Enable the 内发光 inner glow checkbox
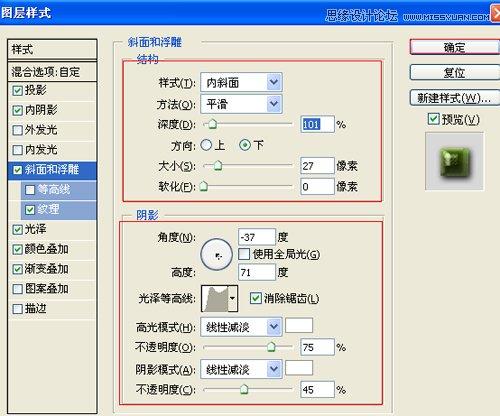 17,150
